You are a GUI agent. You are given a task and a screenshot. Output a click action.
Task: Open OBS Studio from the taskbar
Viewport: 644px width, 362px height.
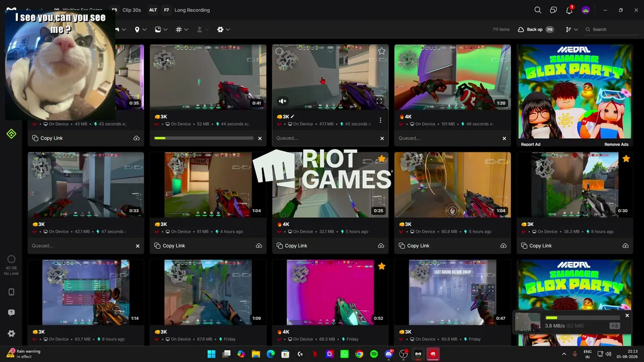[404, 354]
